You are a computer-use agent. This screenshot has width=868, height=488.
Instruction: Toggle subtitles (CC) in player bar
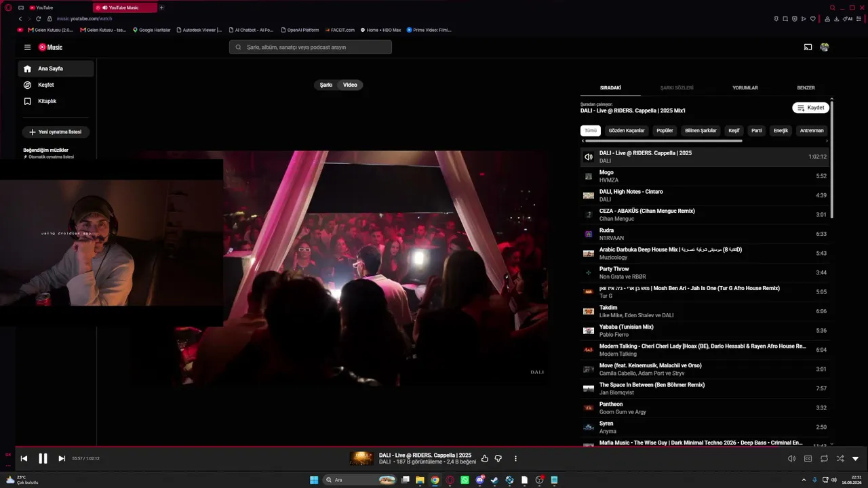pos(808,459)
